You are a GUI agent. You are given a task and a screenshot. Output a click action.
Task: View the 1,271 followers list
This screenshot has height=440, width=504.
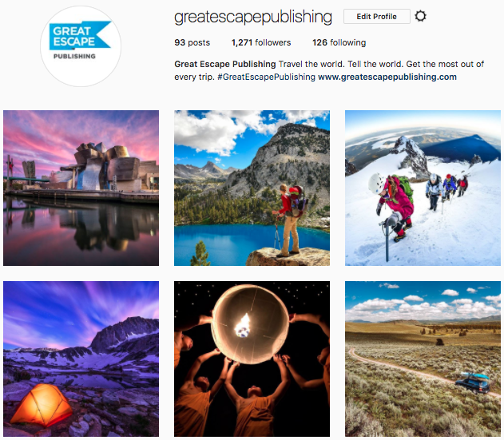(261, 42)
